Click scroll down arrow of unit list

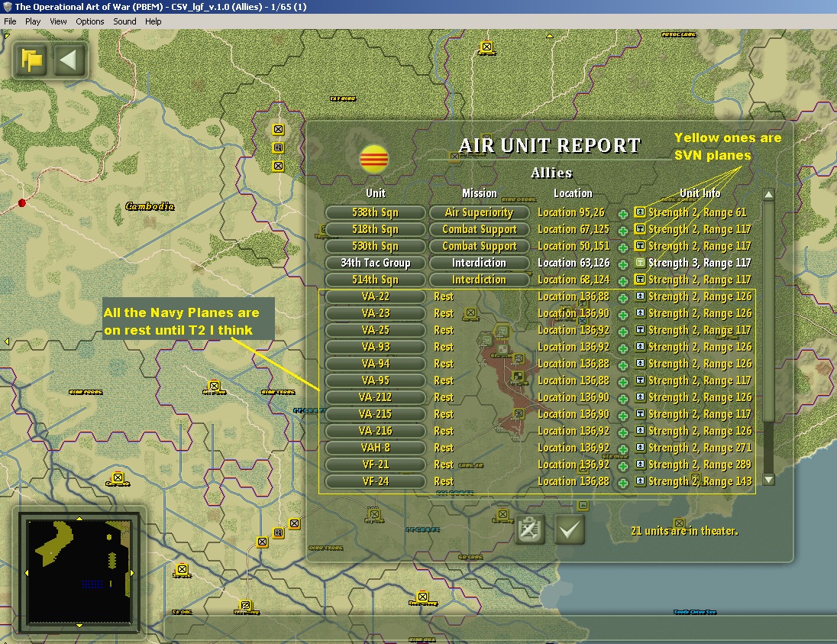coord(769,480)
